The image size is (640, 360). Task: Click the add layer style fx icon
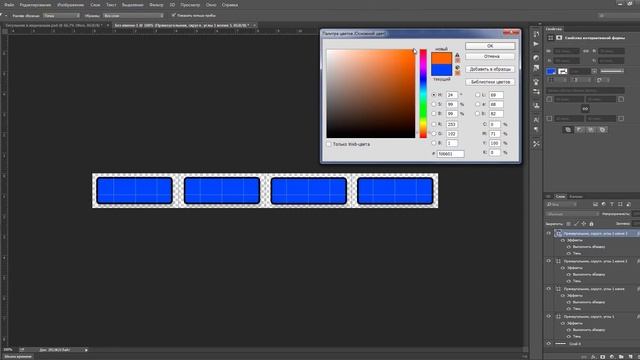click(593, 357)
